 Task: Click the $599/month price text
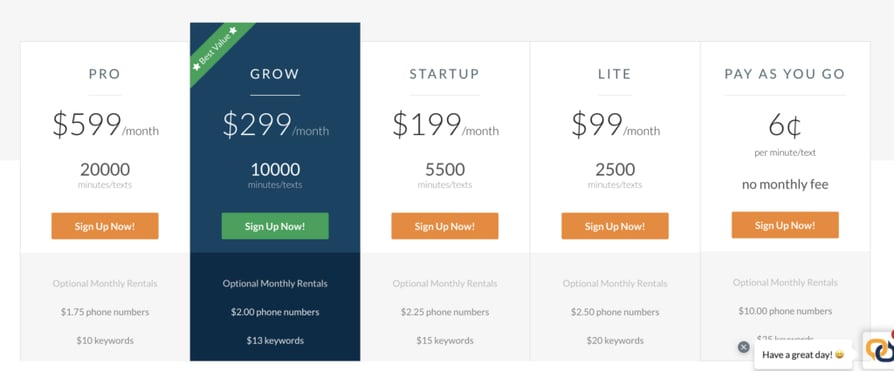[x=105, y=125]
